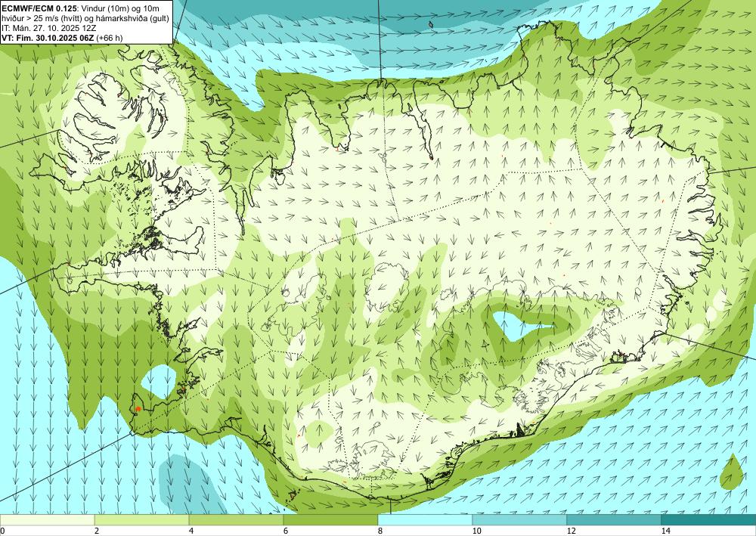Click the legend scale label "2"

click(97, 531)
